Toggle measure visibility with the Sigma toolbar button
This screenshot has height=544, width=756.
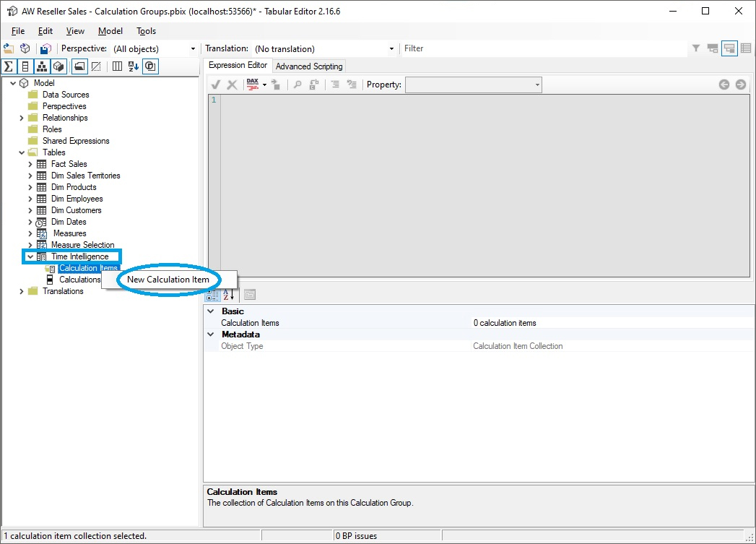click(x=9, y=66)
